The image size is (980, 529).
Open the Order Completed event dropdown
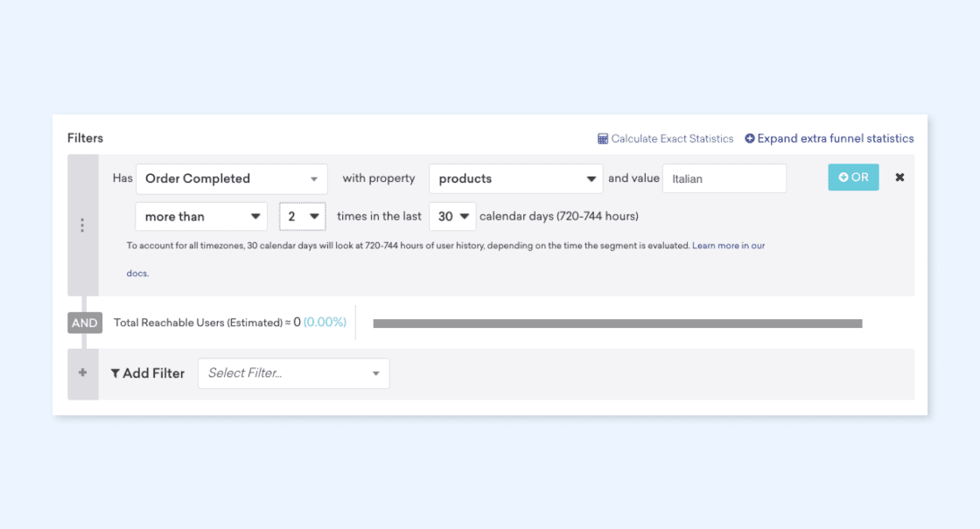pyautogui.click(x=231, y=178)
